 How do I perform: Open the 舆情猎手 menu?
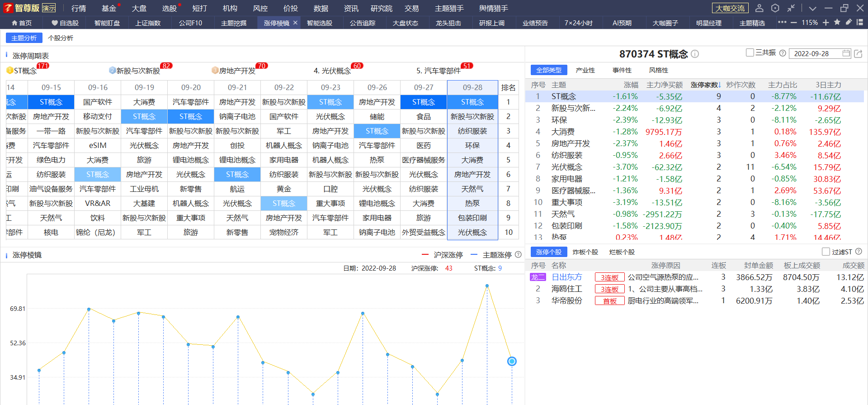[x=494, y=9]
